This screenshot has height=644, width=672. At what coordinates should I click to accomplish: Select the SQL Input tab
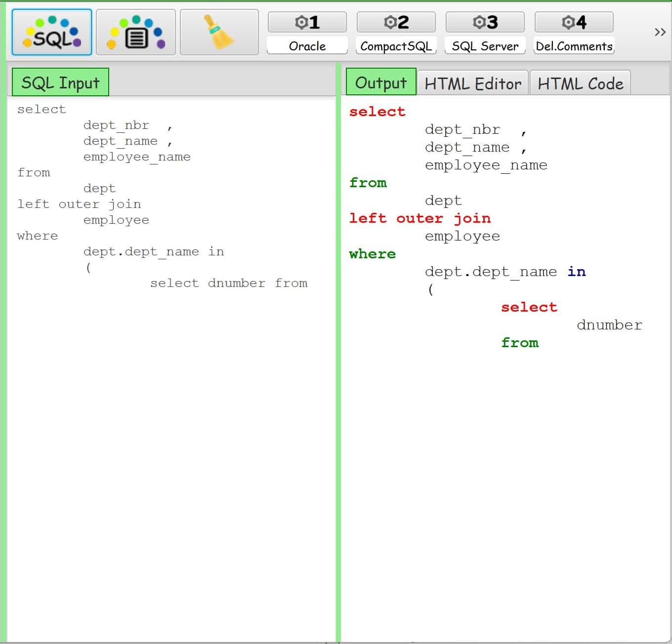[x=60, y=82]
